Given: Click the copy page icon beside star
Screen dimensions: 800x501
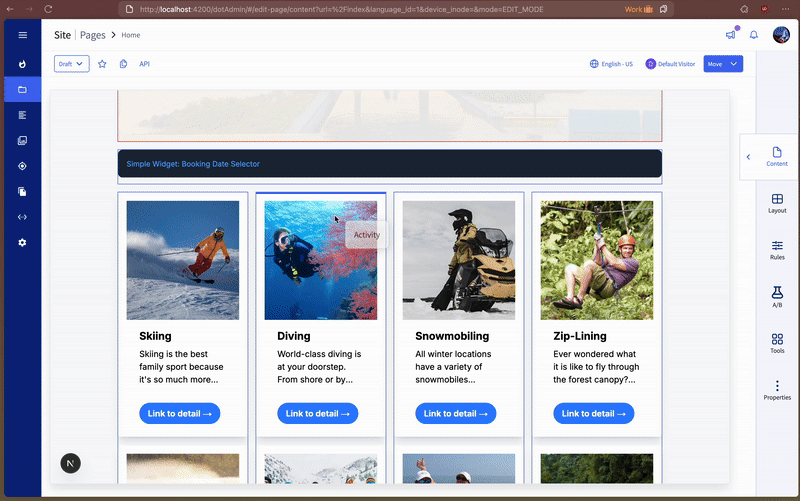Looking at the screenshot, I should pos(123,64).
